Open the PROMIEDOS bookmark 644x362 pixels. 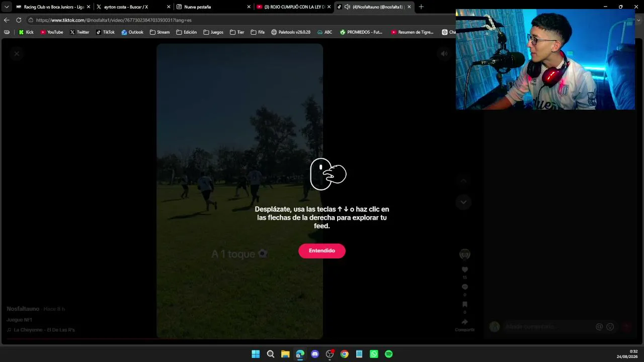point(361,32)
